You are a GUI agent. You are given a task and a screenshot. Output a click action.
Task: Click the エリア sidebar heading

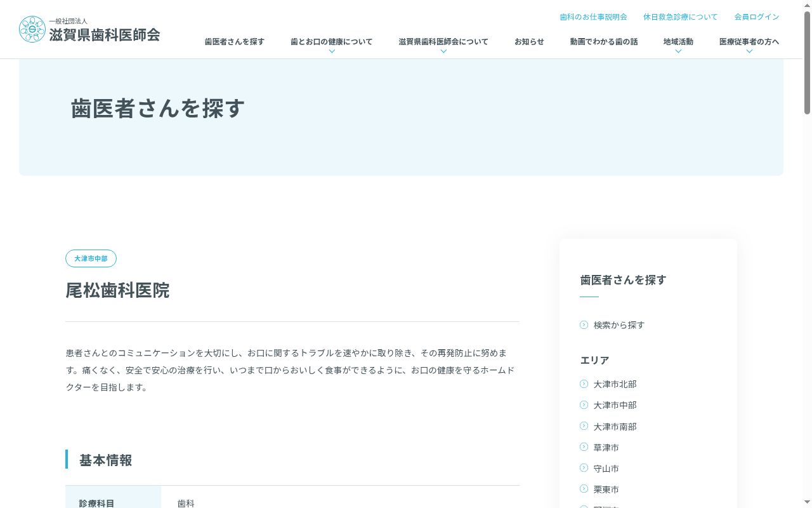[594, 360]
